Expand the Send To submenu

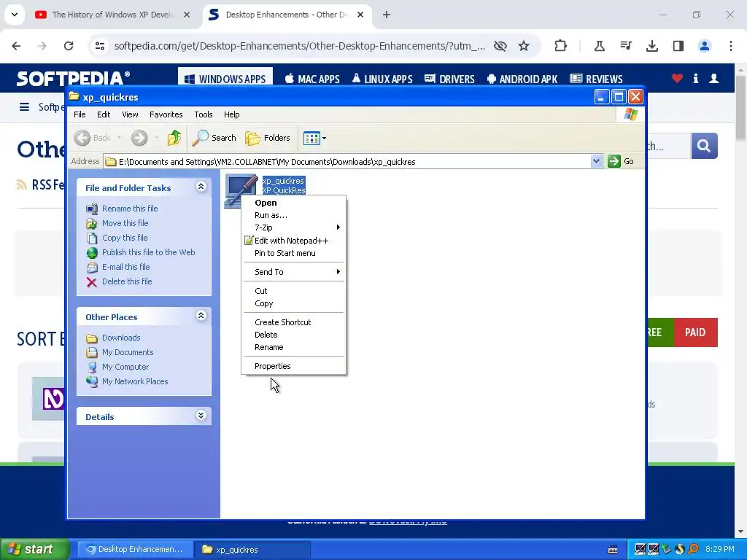(x=293, y=272)
